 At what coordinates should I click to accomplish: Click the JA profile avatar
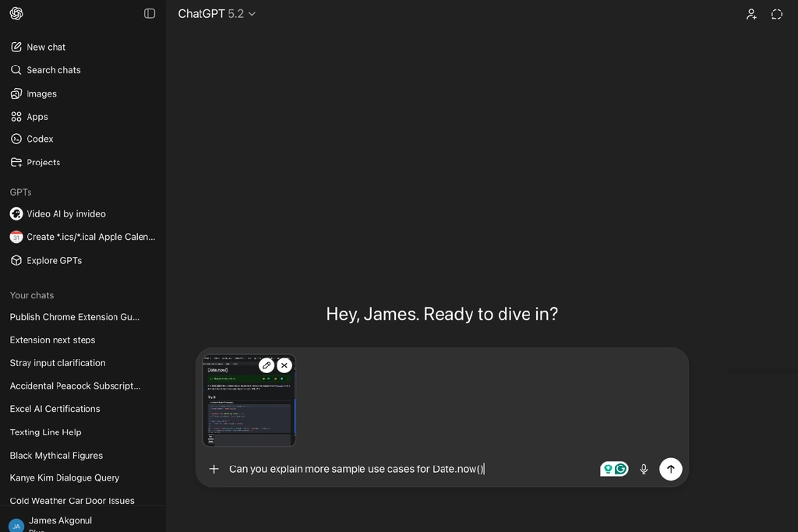pyautogui.click(x=16, y=526)
